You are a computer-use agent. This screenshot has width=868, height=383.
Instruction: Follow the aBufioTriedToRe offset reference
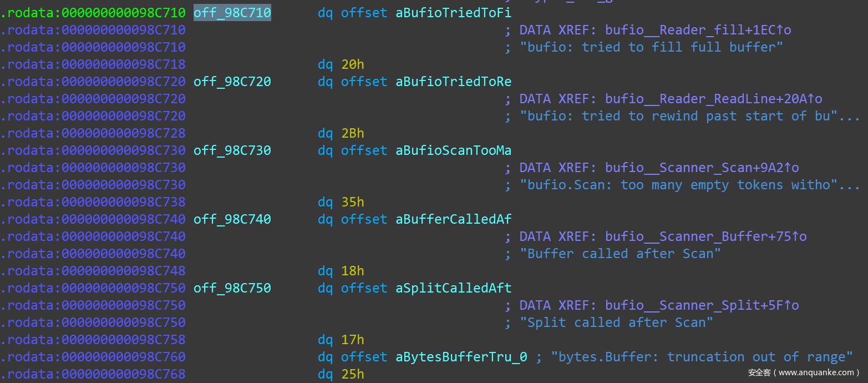click(453, 82)
